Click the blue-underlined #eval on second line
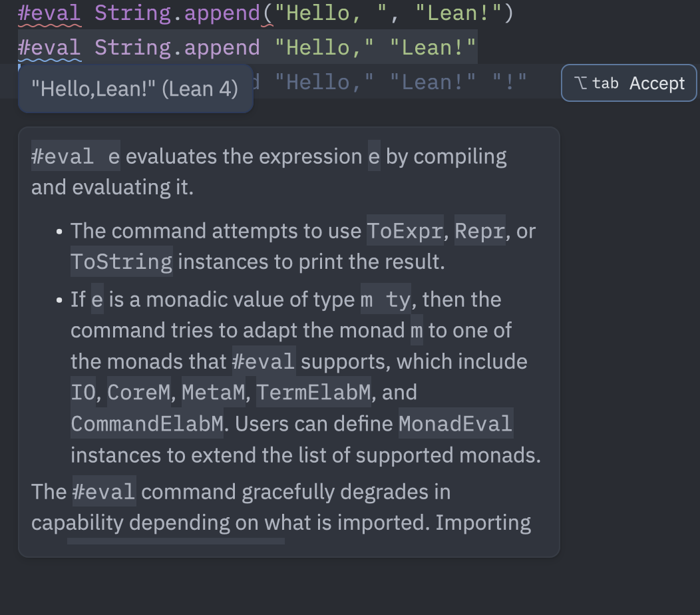The height and width of the screenshot is (615, 700). [x=49, y=48]
